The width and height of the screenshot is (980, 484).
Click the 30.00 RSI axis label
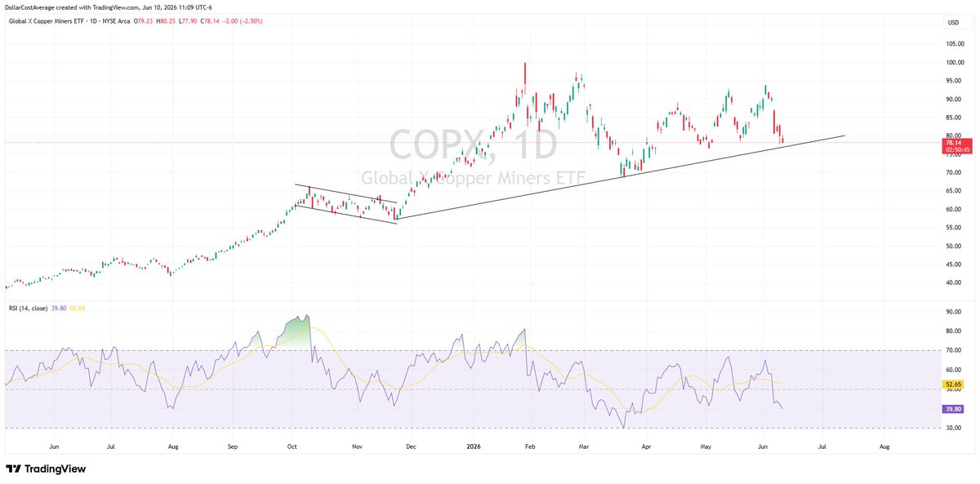[x=954, y=428]
